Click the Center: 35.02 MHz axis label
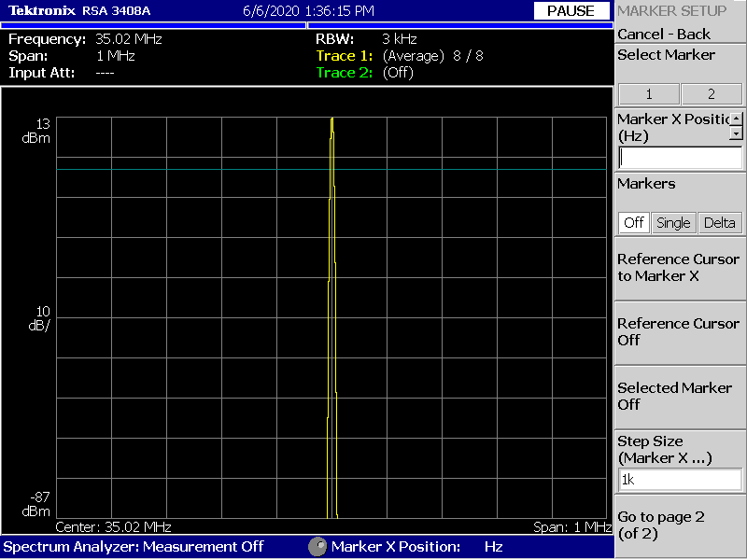 (113, 527)
